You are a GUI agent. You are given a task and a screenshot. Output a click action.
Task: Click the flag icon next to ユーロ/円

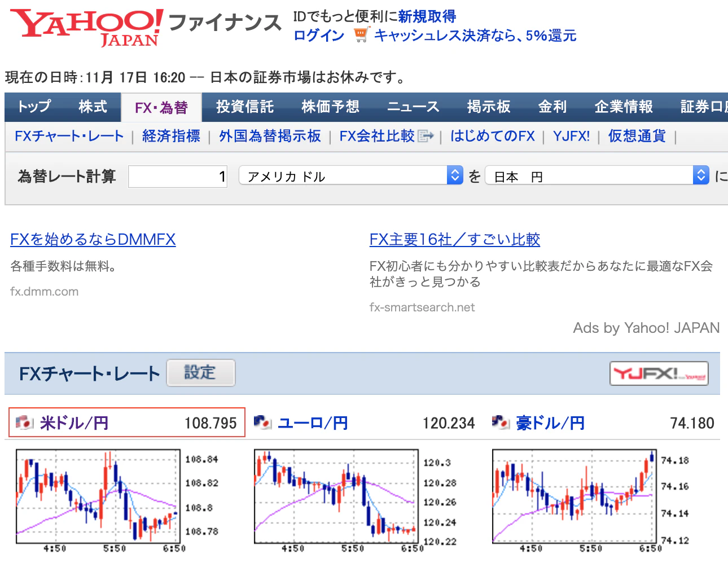[263, 422]
